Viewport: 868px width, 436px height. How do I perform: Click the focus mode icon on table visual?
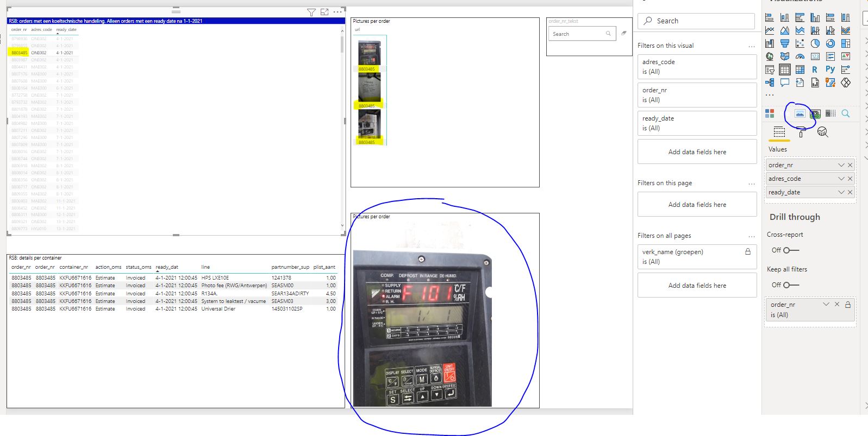coord(324,12)
